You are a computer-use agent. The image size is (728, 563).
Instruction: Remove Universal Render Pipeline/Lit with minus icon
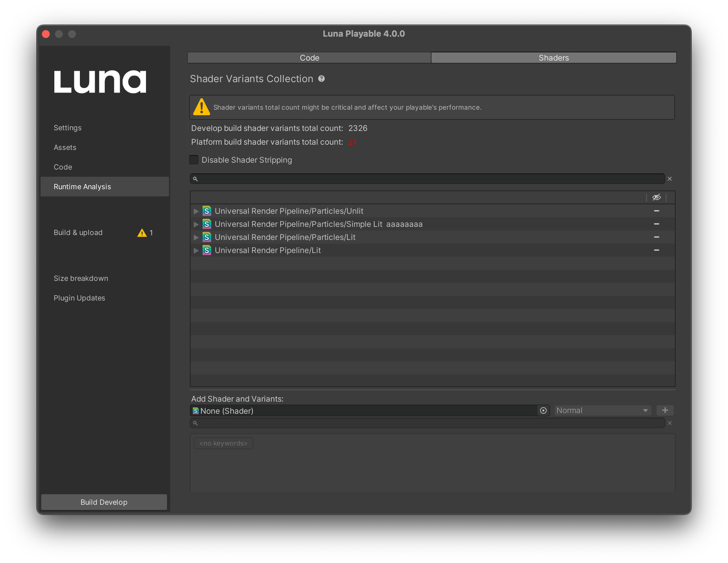[x=656, y=250]
